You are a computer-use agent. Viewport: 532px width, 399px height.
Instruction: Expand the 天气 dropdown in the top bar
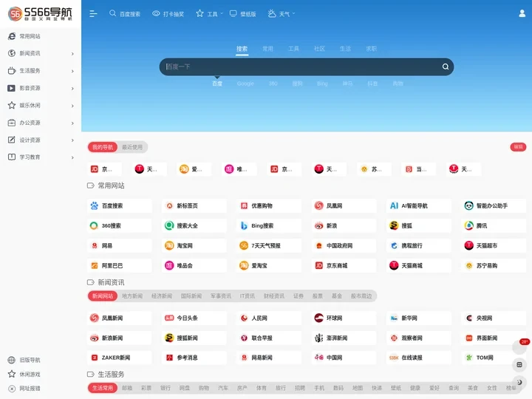pos(282,13)
